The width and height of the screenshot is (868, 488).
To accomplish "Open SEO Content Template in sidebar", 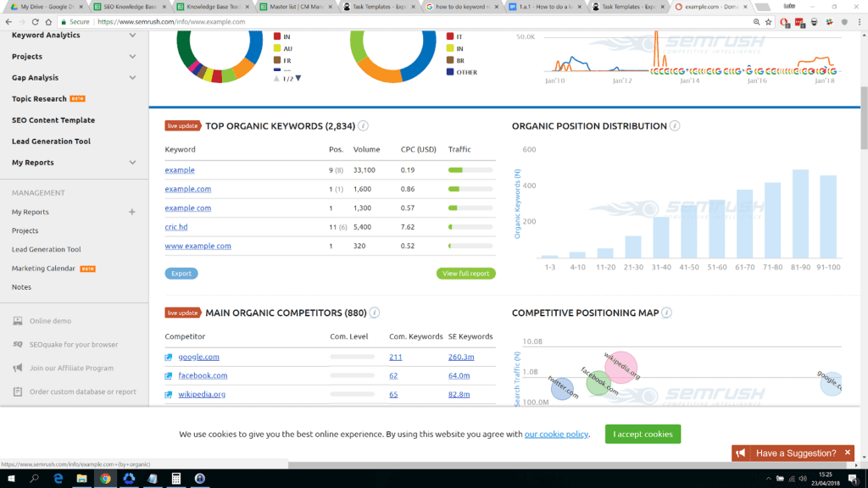I will click(x=53, y=120).
